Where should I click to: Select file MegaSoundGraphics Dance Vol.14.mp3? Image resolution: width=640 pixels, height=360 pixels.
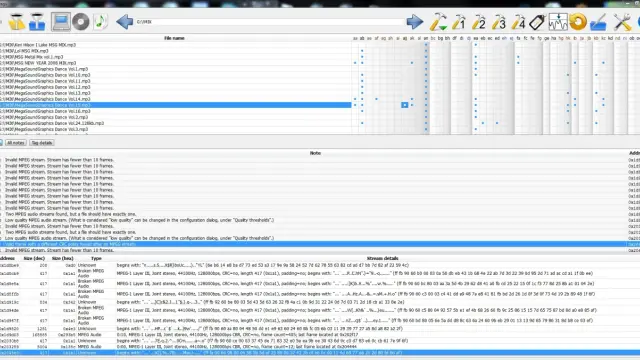coord(176,99)
